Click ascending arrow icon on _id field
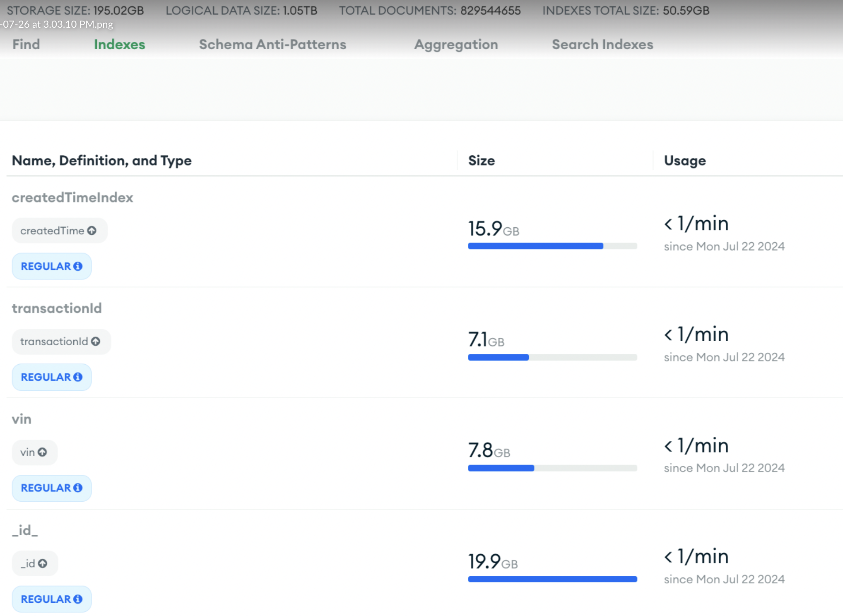 coord(43,563)
